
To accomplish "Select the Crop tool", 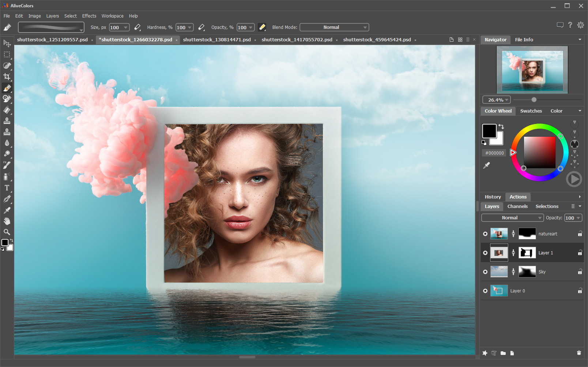I will [x=7, y=77].
